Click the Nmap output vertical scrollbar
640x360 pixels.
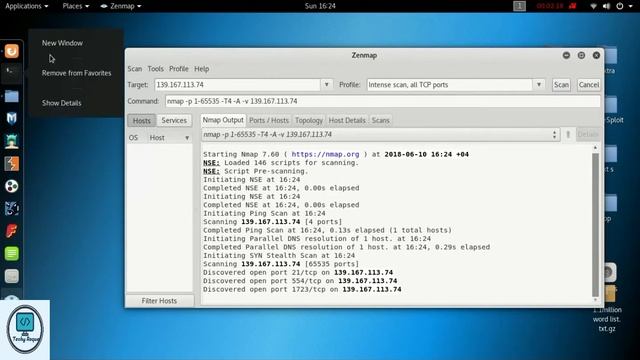coord(595,224)
